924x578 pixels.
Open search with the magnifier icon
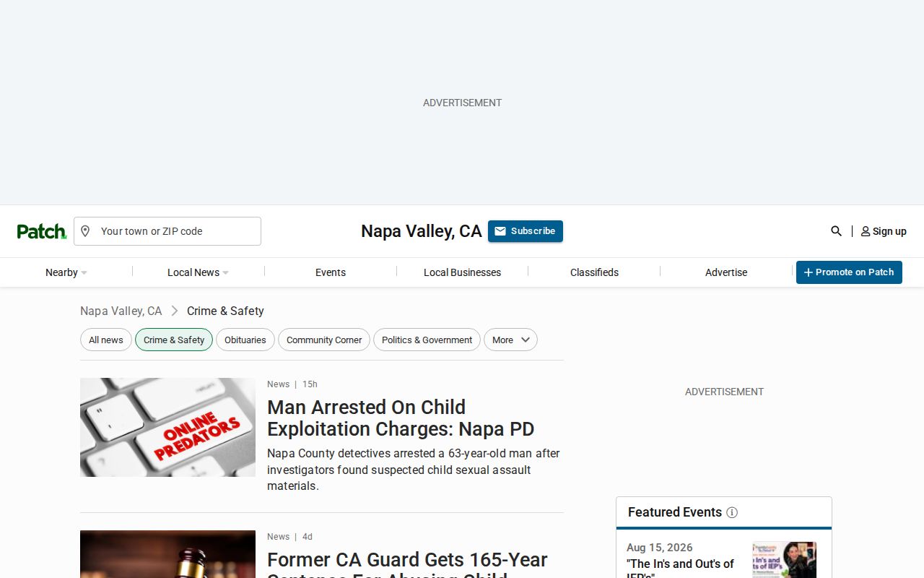pos(836,231)
